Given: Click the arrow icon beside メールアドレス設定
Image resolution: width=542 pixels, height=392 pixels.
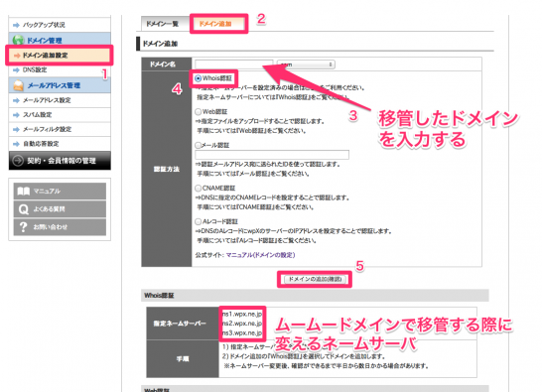Looking at the screenshot, I should point(16,100).
